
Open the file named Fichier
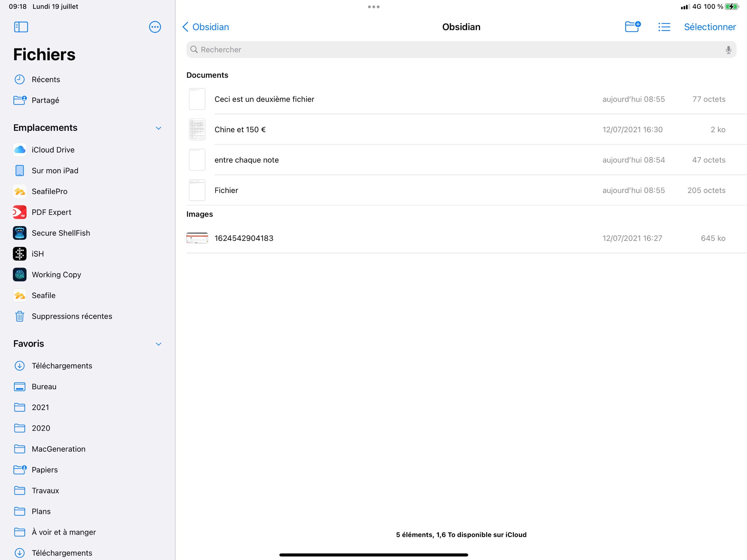click(466, 190)
